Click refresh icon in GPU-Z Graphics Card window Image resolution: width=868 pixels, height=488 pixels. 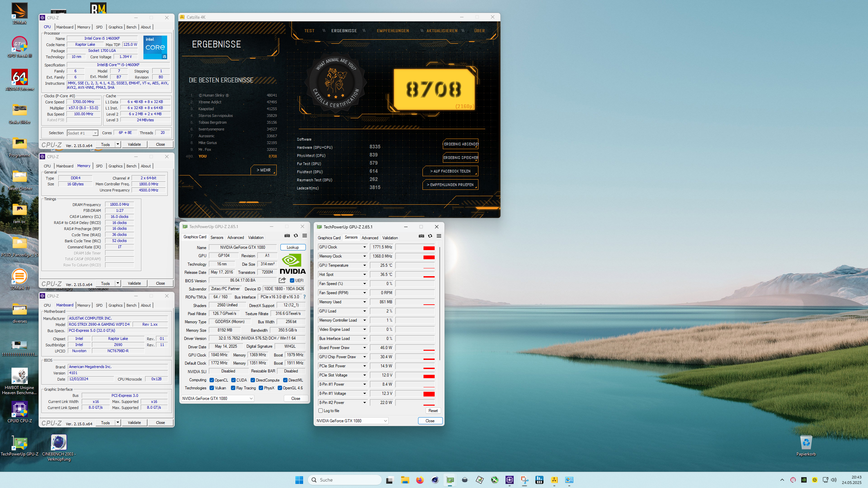[x=296, y=236]
